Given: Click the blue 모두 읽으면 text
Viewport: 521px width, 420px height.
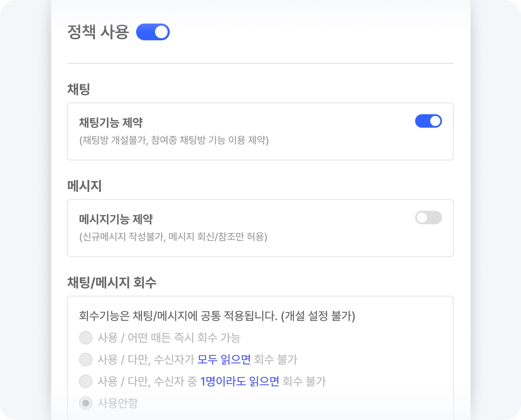Looking at the screenshot, I should click(224, 360).
